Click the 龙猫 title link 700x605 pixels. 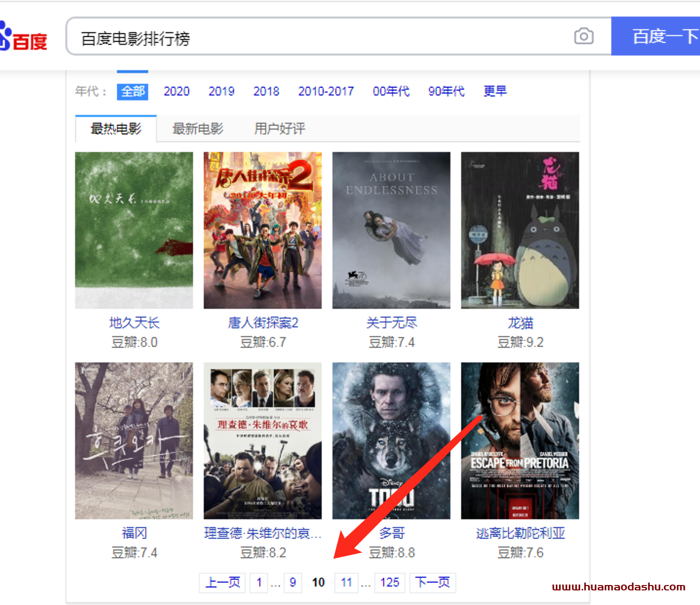click(x=520, y=322)
